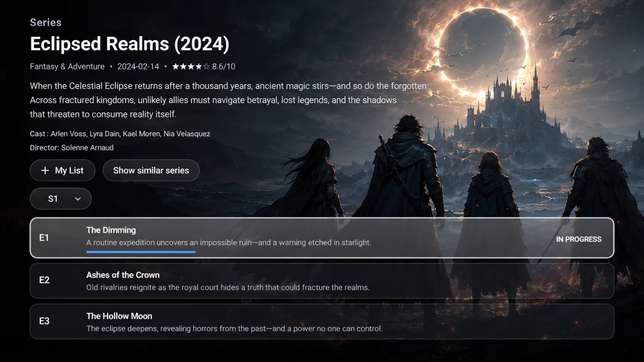This screenshot has width=644, height=362.
Task: Click the description 'The eclipse deepens, revealing horrors'
Action: (x=234, y=329)
